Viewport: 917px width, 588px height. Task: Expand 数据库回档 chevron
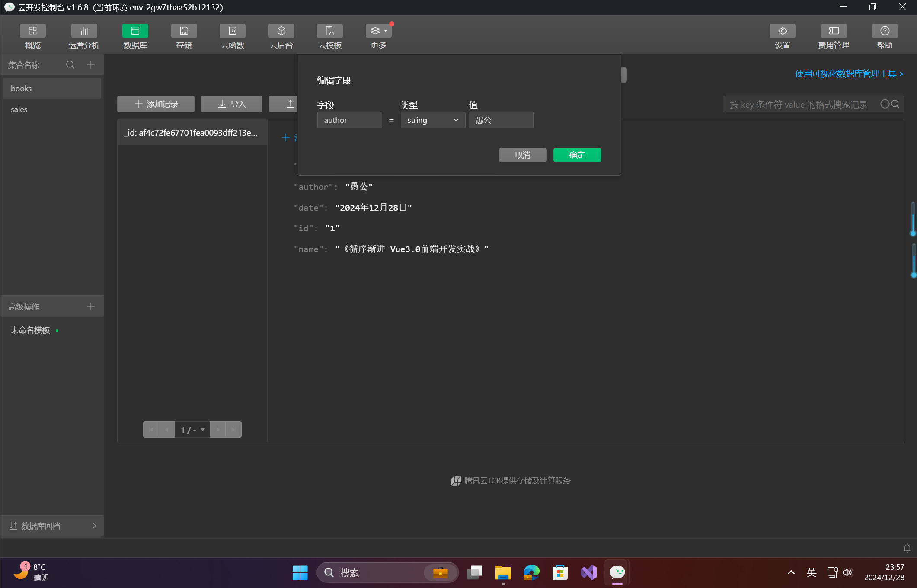pos(94,526)
